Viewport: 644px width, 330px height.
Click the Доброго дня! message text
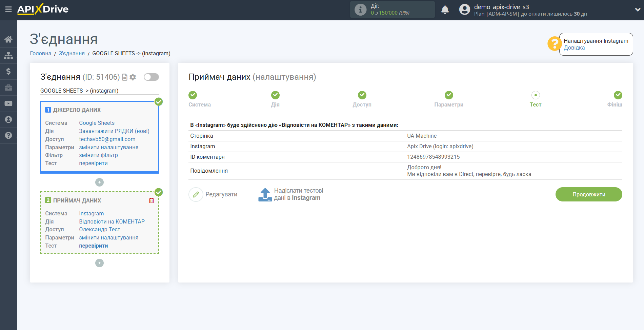point(424,167)
